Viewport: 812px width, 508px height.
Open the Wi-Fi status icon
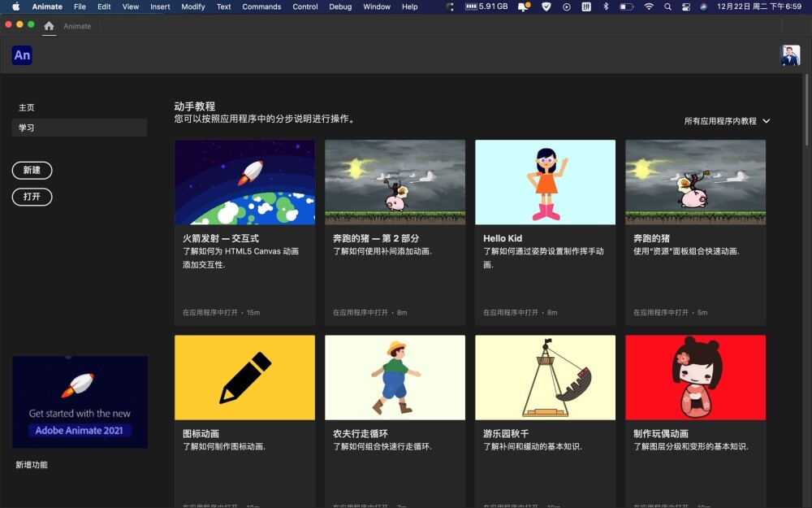coord(649,7)
